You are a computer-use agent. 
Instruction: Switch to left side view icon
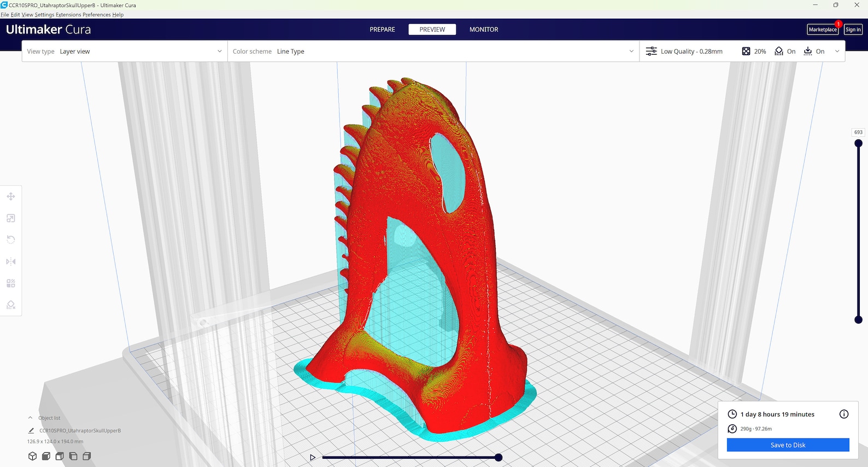pos(73,456)
